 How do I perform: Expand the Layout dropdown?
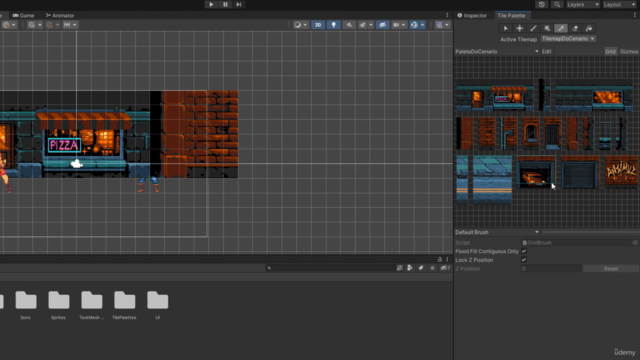pos(619,4)
